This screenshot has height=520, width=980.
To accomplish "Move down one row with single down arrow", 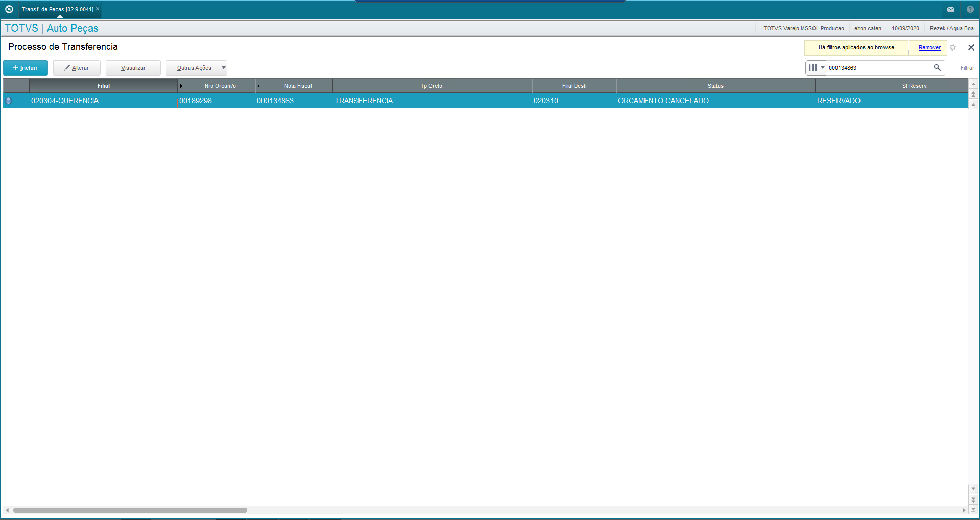I will coord(973,489).
